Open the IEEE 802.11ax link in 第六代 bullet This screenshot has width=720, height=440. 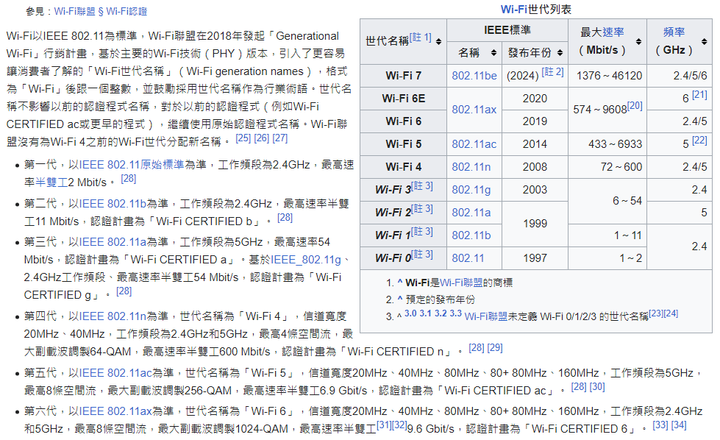115,411
